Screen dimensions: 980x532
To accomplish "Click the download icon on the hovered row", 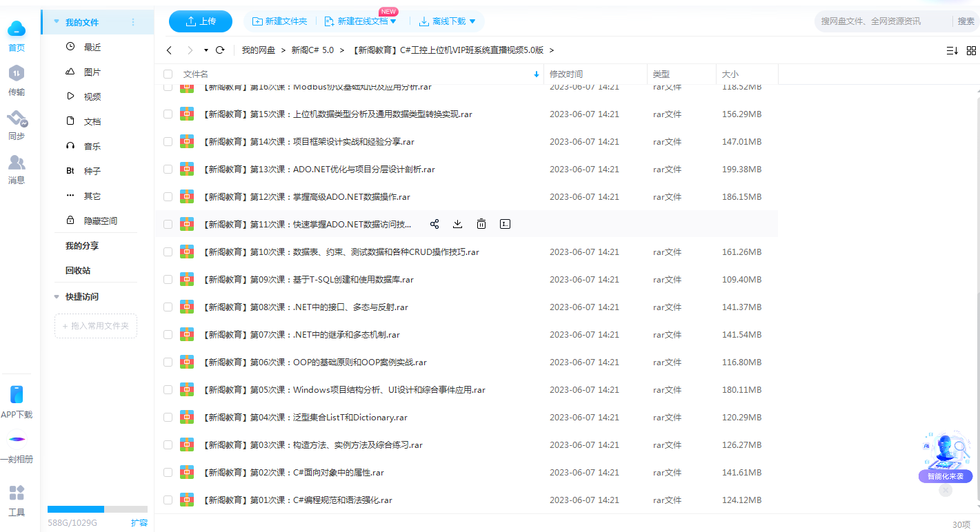I will pos(457,224).
